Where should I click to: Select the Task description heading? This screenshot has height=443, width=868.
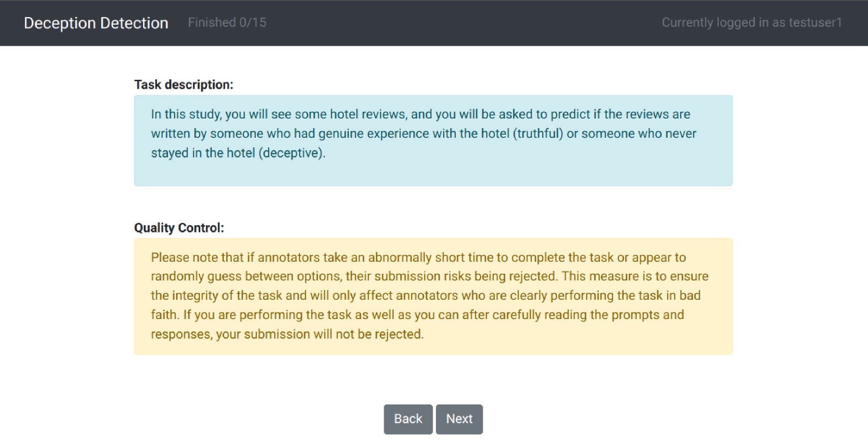183,85
